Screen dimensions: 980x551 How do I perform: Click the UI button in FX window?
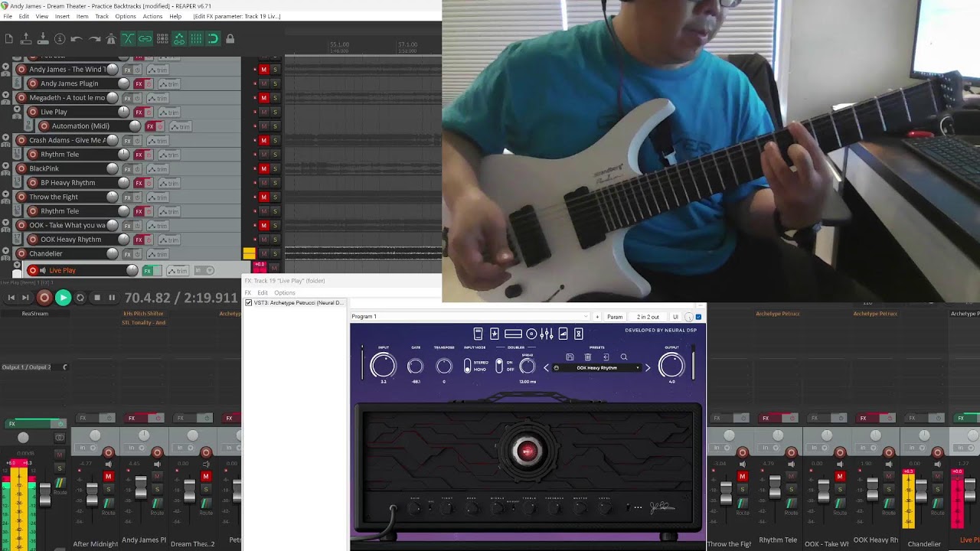[675, 317]
